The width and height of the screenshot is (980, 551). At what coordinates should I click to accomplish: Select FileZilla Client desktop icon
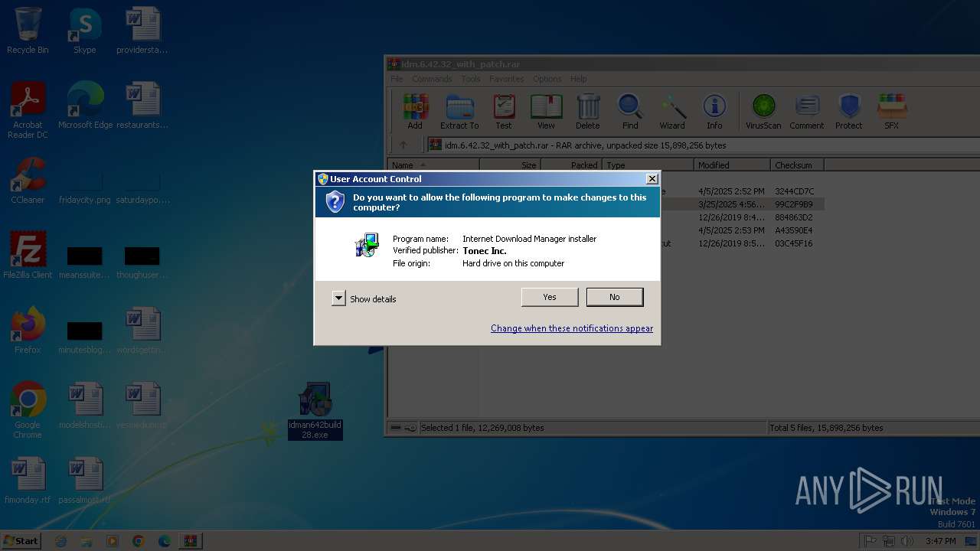(28, 256)
